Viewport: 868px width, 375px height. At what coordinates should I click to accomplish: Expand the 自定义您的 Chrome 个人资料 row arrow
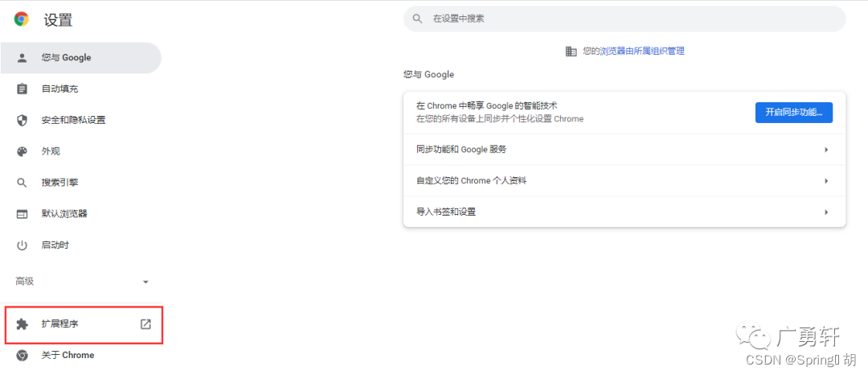826,180
